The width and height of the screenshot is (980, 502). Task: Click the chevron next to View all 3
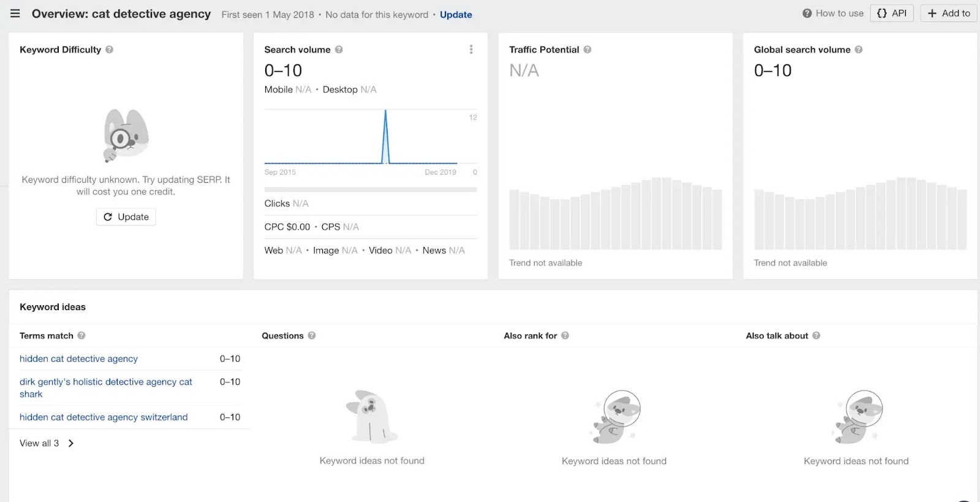[x=71, y=443]
